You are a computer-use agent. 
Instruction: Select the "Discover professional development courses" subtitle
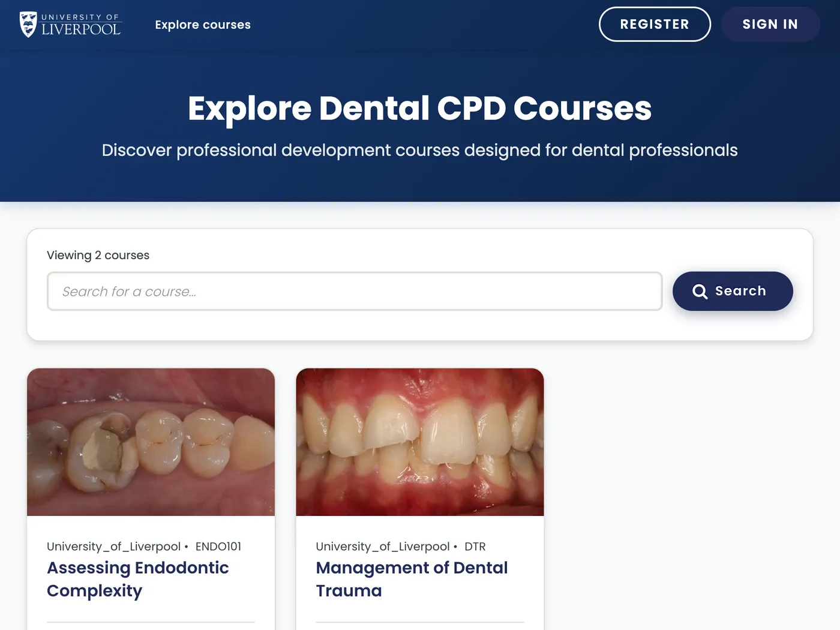pyautogui.click(x=420, y=150)
